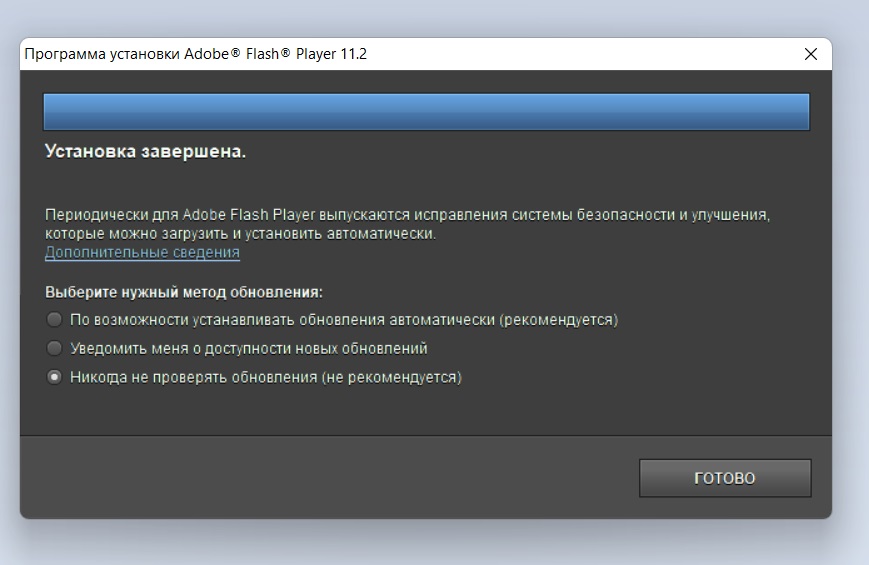Select 'Никогда не проверять обновления' radio button
This screenshot has width=869, height=565.
[54, 377]
